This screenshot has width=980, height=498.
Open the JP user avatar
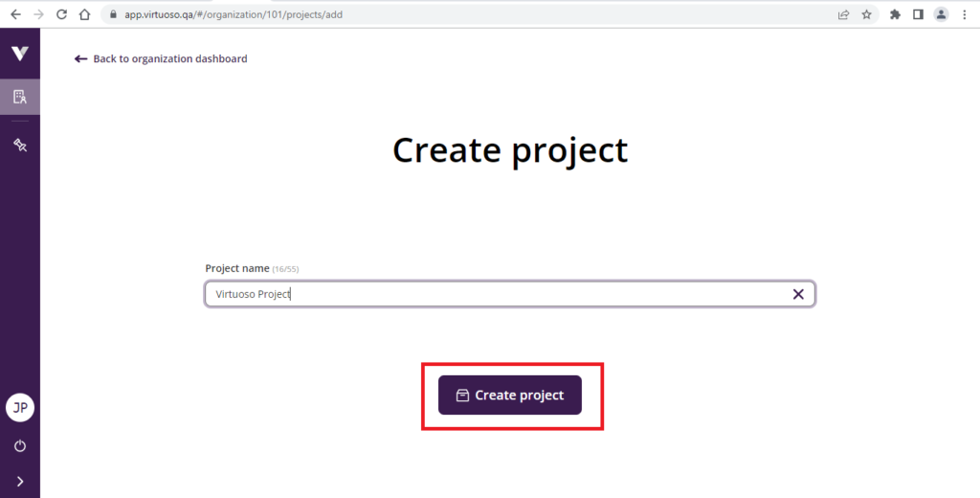tap(19, 407)
